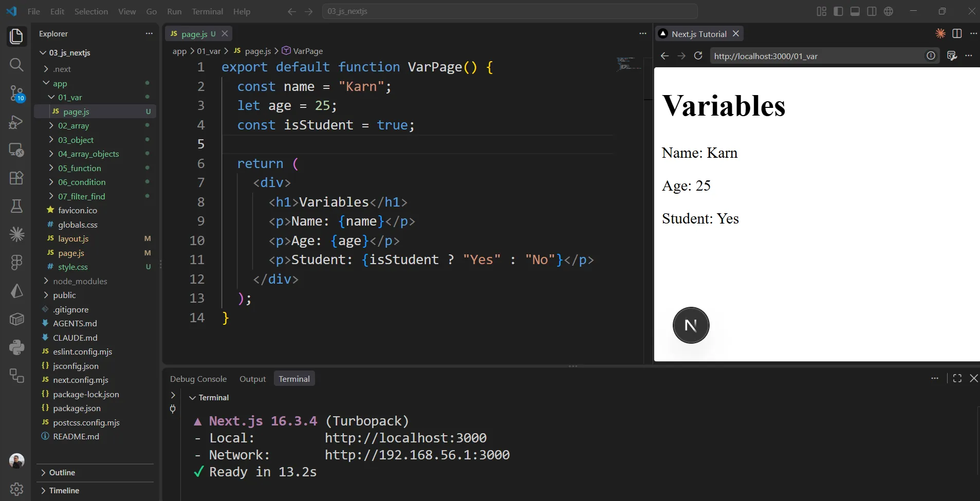980x501 pixels.
Task: Open the Claude starburst icon in activity bar
Action: [16, 234]
